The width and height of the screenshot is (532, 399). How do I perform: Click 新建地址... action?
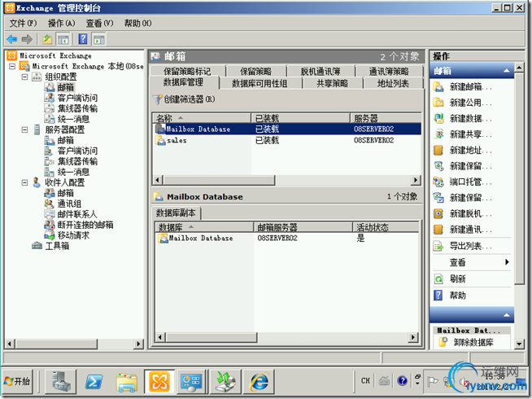click(x=463, y=150)
